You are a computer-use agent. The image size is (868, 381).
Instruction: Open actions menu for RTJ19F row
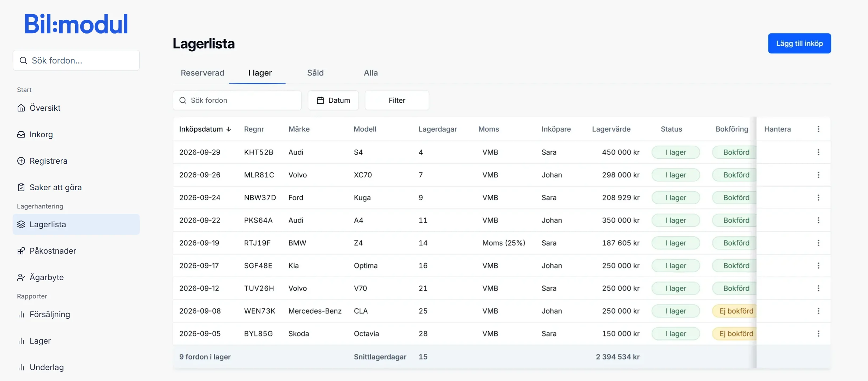pos(819,243)
